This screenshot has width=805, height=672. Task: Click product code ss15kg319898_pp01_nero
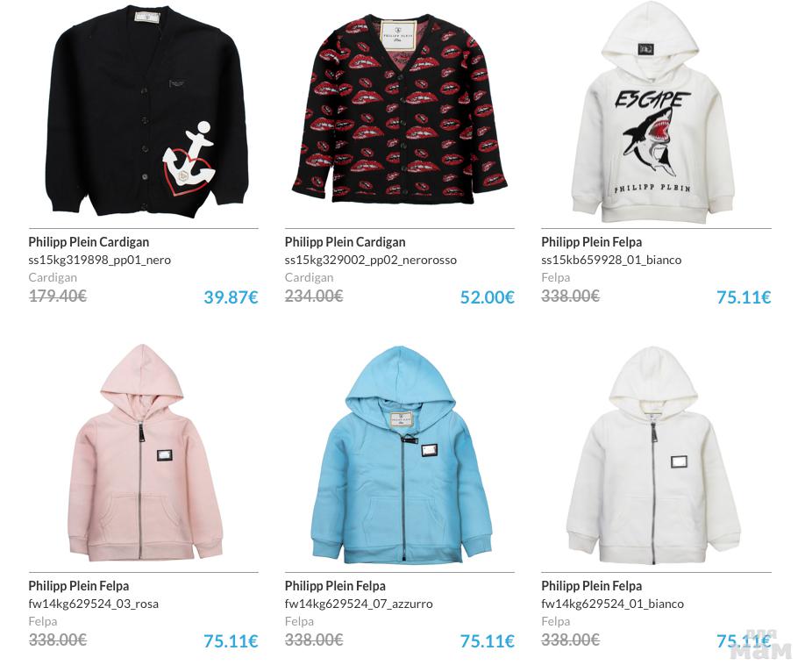tap(100, 260)
